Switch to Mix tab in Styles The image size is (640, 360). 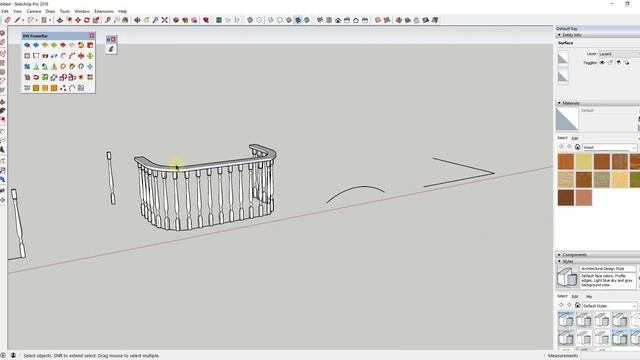(589, 297)
